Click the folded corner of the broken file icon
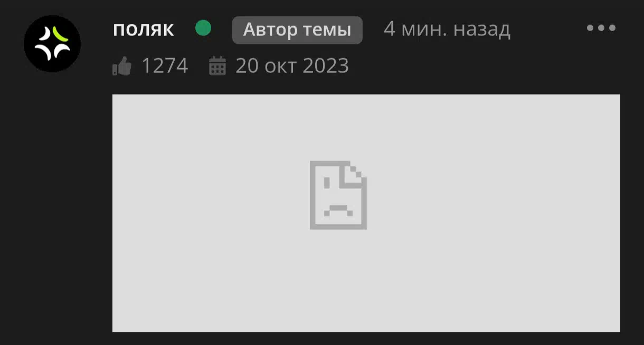This screenshot has height=345, width=644. tap(354, 173)
